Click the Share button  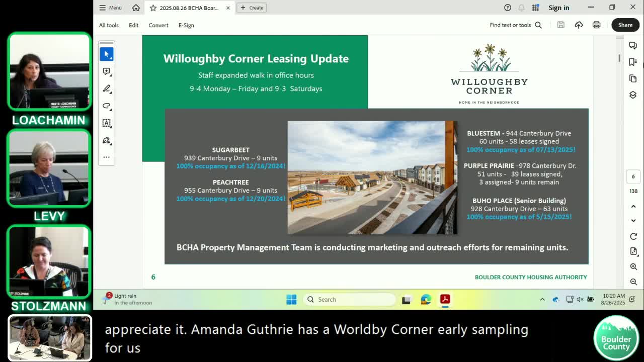click(x=625, y=25)
